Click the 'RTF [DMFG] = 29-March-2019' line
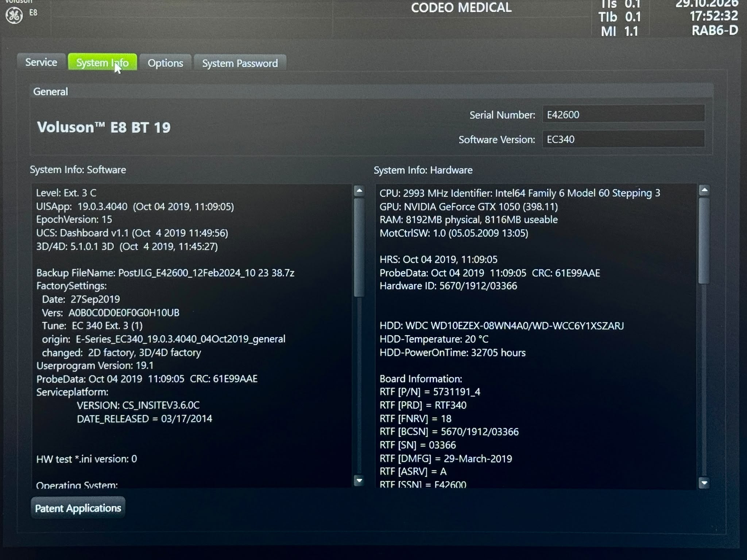 [x=446, y=459]
